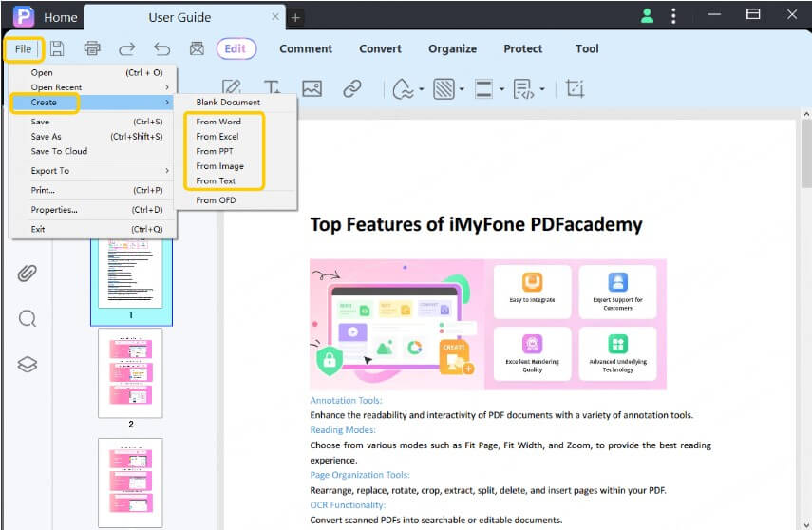The width and height of the screenshot is (812, 530).
Task: Create PDF From Image
Action: click(x=236, y=166)
